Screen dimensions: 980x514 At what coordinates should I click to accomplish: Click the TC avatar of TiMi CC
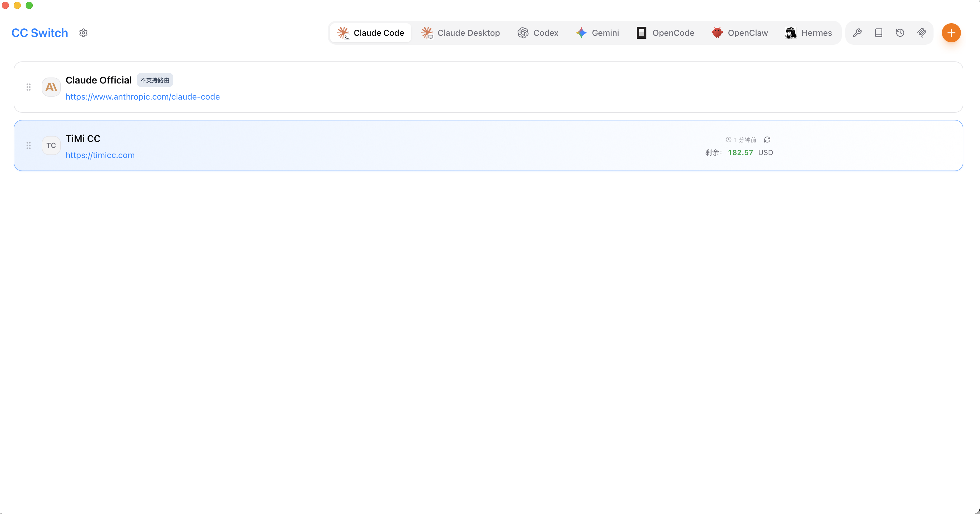[51, 145]
